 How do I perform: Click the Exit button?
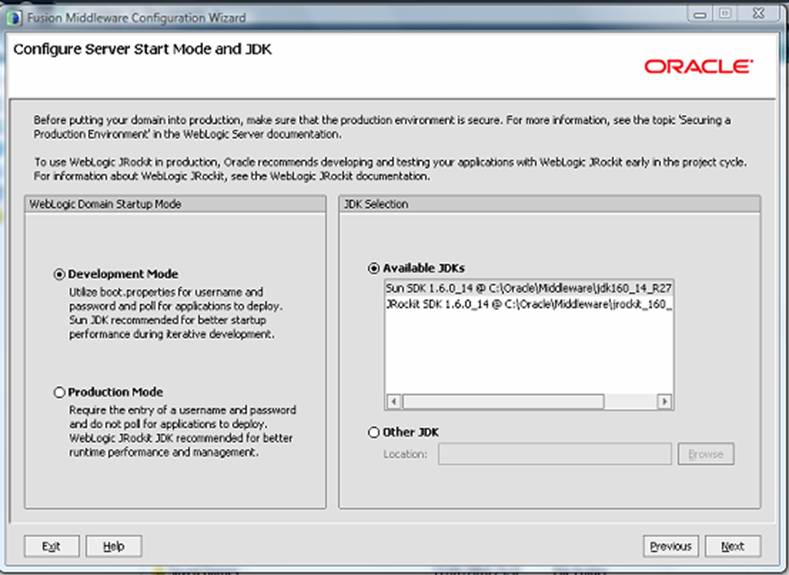pyautogui.click(x=52, y=546)
